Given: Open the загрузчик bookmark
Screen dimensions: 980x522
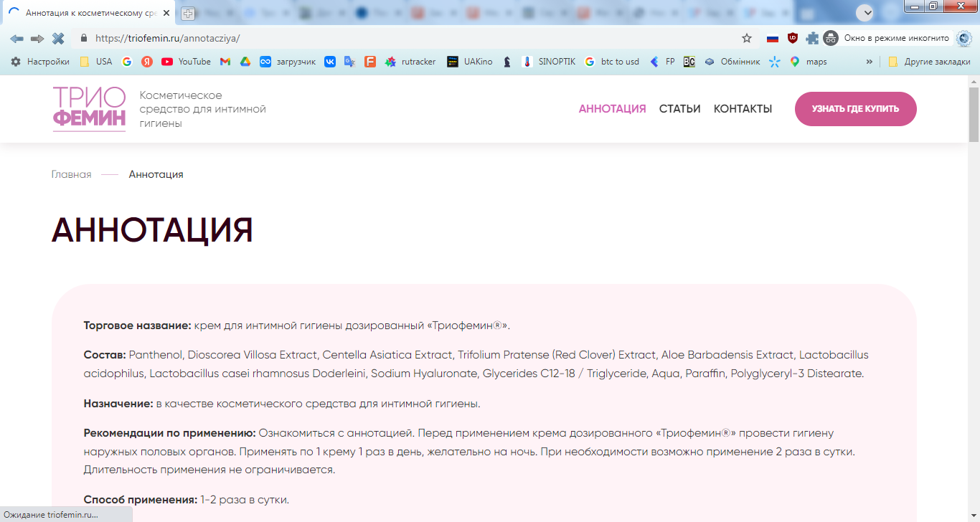Looking at the screenshot, I should click(288, 62).
